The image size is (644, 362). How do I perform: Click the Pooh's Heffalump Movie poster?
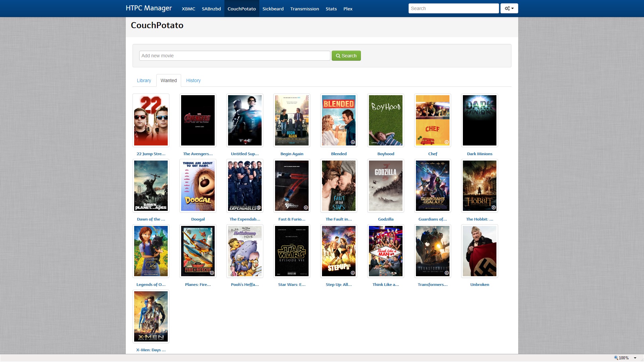245,251
